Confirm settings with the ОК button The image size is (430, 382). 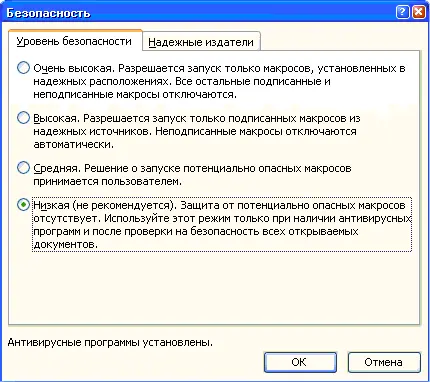(300, 362)
